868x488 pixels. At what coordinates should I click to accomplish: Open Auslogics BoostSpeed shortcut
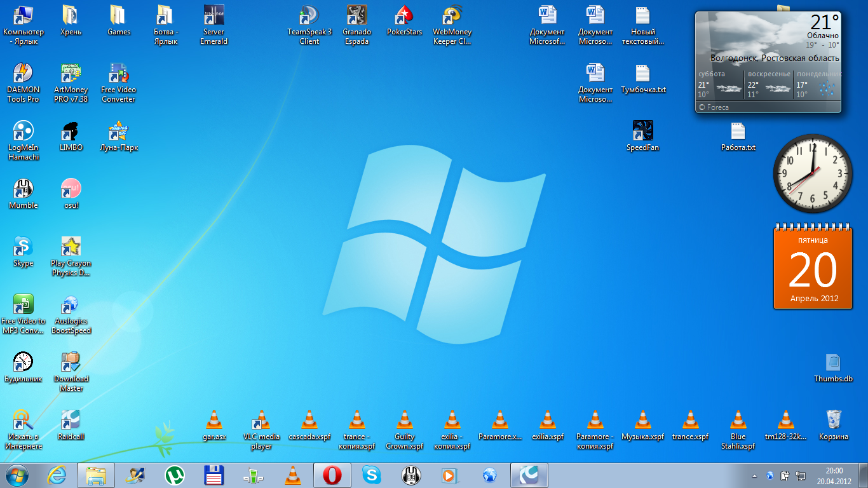(x=71, y=315)
